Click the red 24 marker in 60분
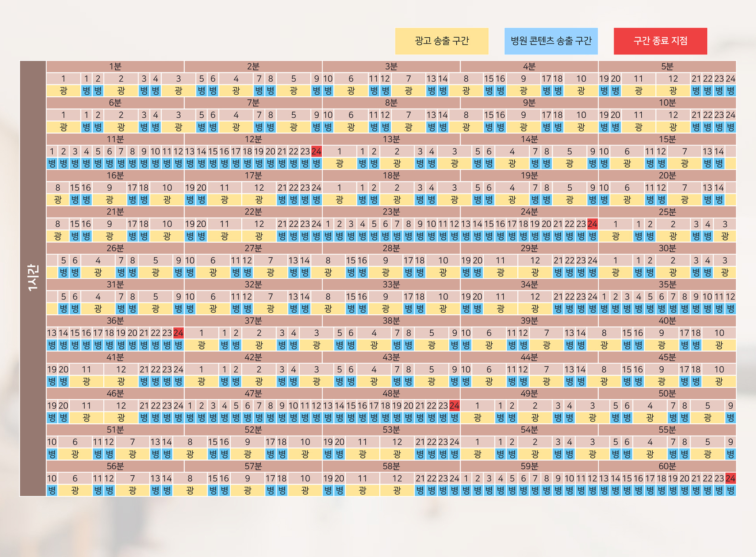Viewport: 756px width, 557px height. pyautogui.click(x=731, y=478)
